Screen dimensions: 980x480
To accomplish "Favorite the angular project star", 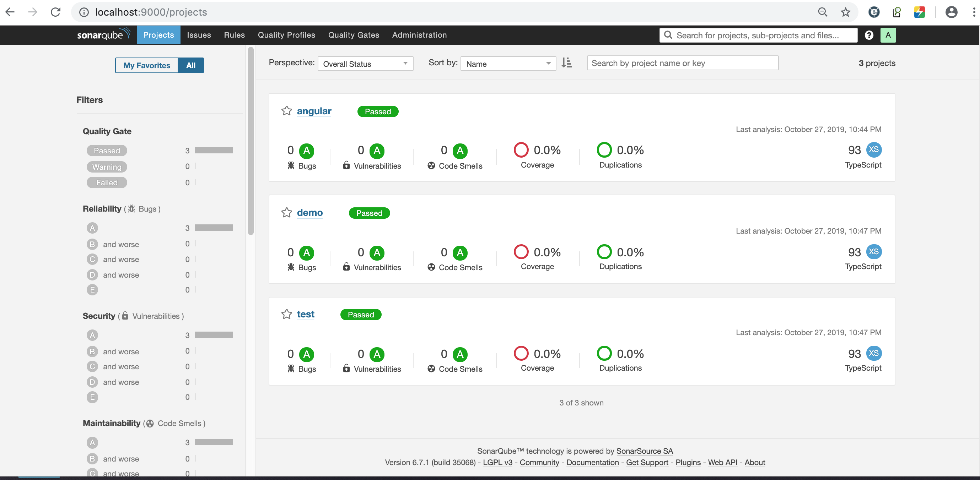I will tap(286, 111).
